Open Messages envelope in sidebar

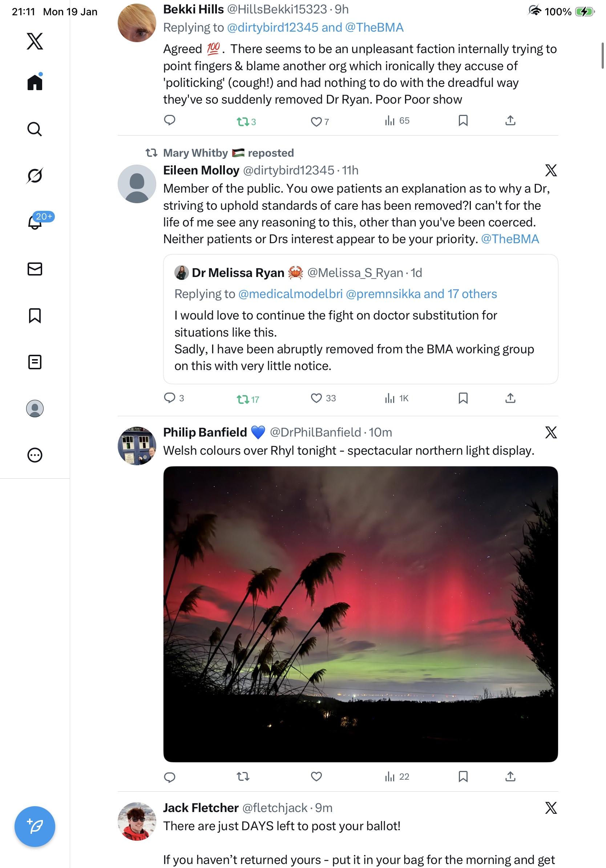click(35, 269)
